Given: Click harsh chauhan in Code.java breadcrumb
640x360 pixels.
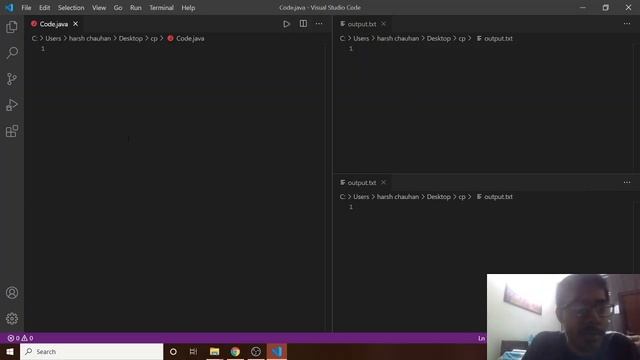Looking at the screenshot, I should [90, 38].
